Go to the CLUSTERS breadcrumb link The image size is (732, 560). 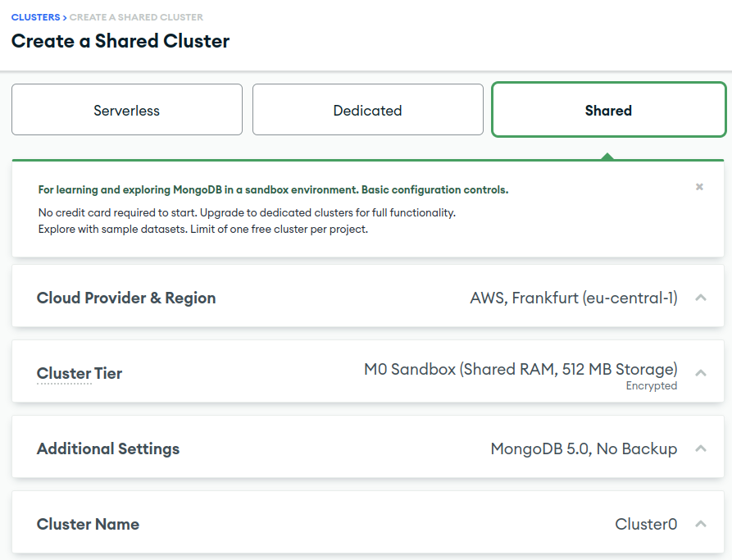[x=35, y=17]
